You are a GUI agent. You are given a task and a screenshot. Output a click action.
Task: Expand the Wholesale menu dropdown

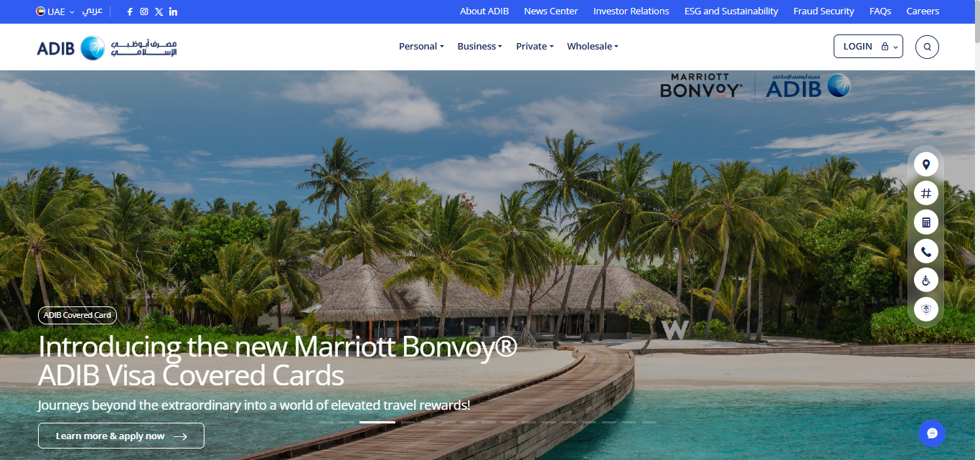(x=593, y=47)
